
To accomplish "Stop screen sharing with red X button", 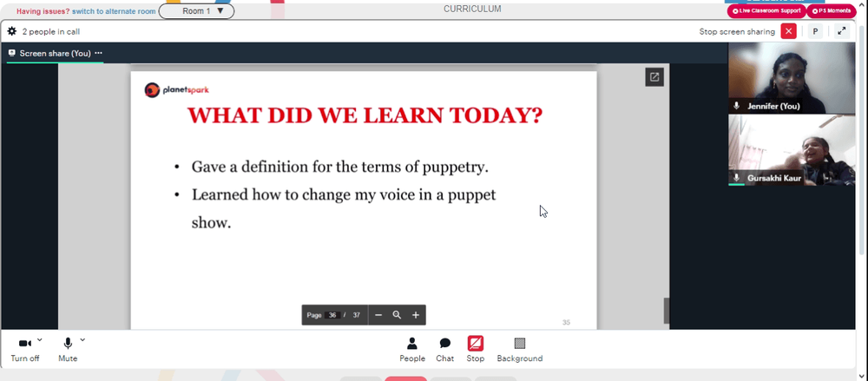I will pyautogui.click(x=788, y=31).
